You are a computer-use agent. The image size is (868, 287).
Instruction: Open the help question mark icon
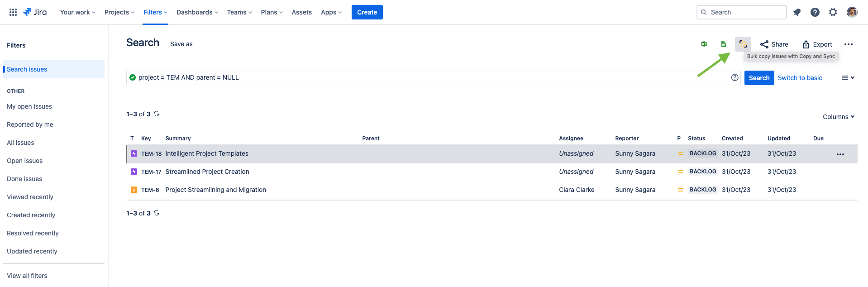tap(815, 12)
